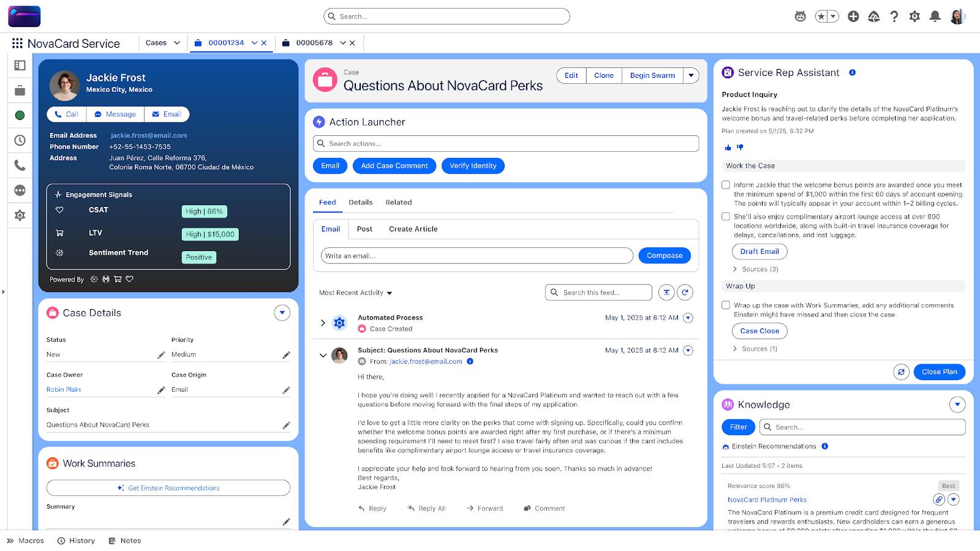Click the Draft Email button
The width and height of the screenshot is (980, 551).
click(759, 252)
